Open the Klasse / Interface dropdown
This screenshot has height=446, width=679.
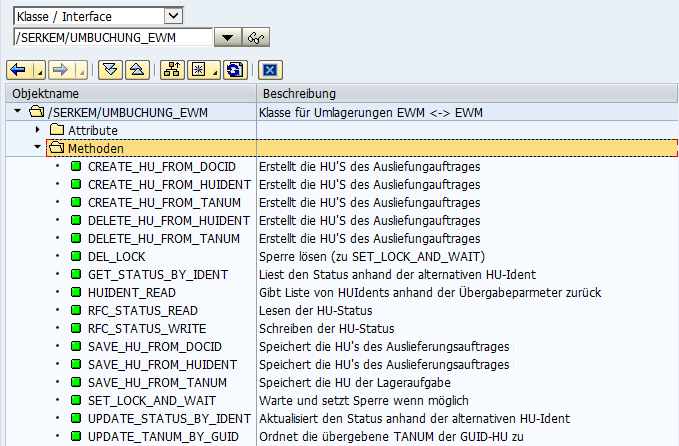(x=173, y=15)
